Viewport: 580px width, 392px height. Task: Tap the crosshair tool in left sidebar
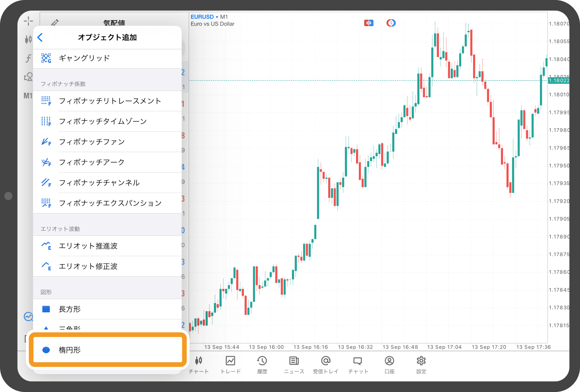[28, 21]
